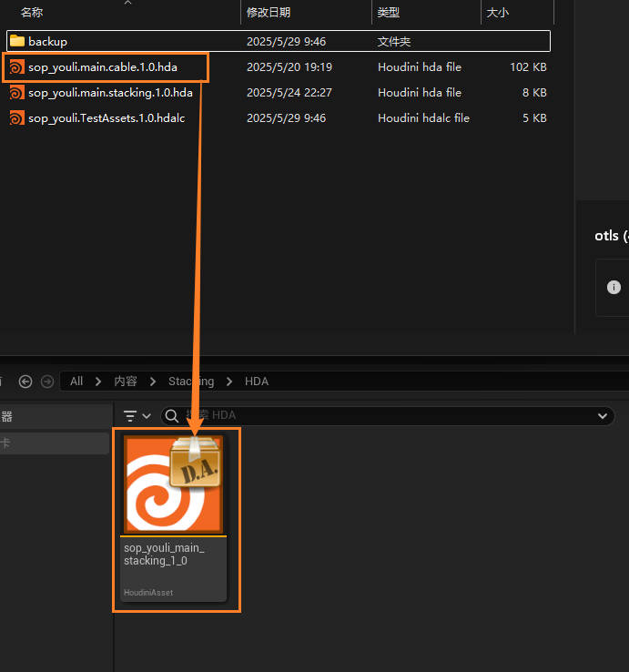Sort files by 大小 column header
The width and height of the screenshot is (629, 672).
pyautogui.click(x=498, y=13)
